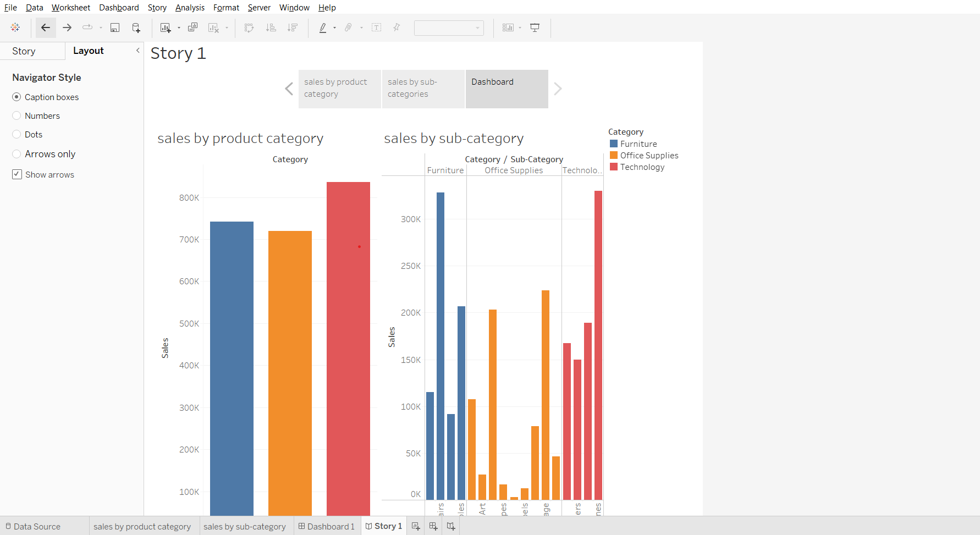
Task: Click the New Worksheet icon in bottom bar
Action: tap(416, 526)
